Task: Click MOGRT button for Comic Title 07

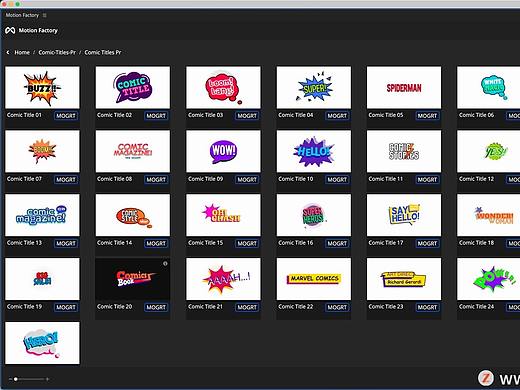Action: point(66,180)
